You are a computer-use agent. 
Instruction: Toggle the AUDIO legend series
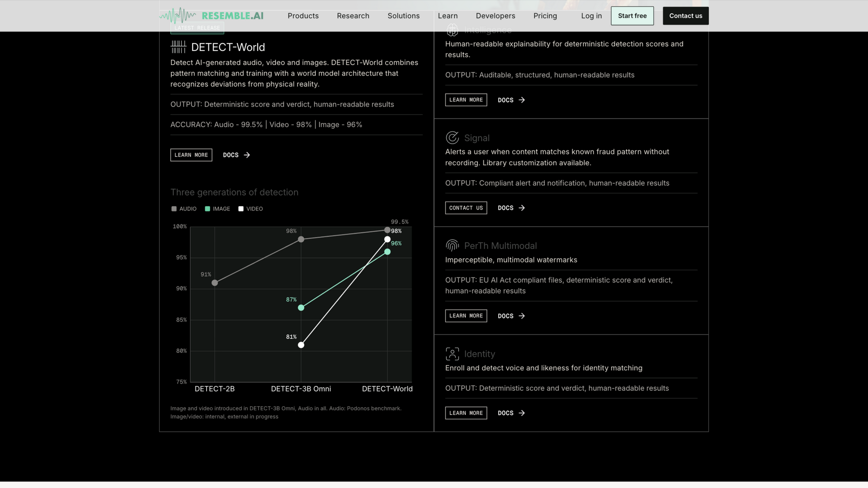[184, 209]
